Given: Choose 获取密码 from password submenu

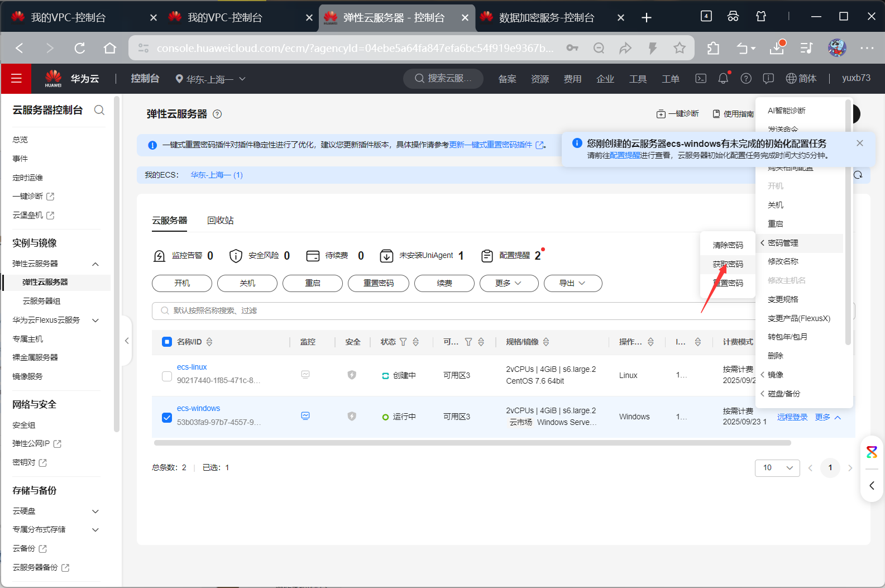Looking at the screenshot, I should pyautogui.click(x=728, y=264).
